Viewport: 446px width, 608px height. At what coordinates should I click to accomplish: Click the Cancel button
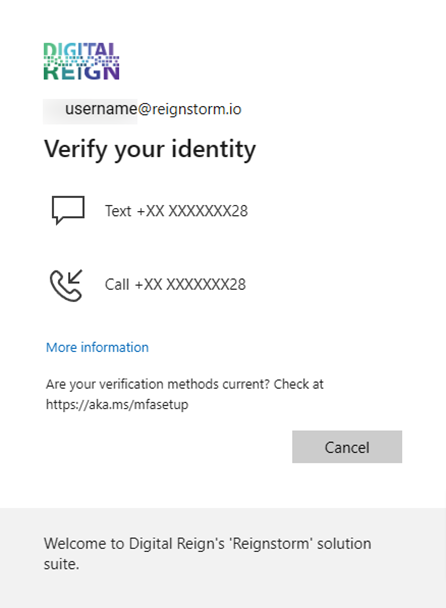pos(347,447)
